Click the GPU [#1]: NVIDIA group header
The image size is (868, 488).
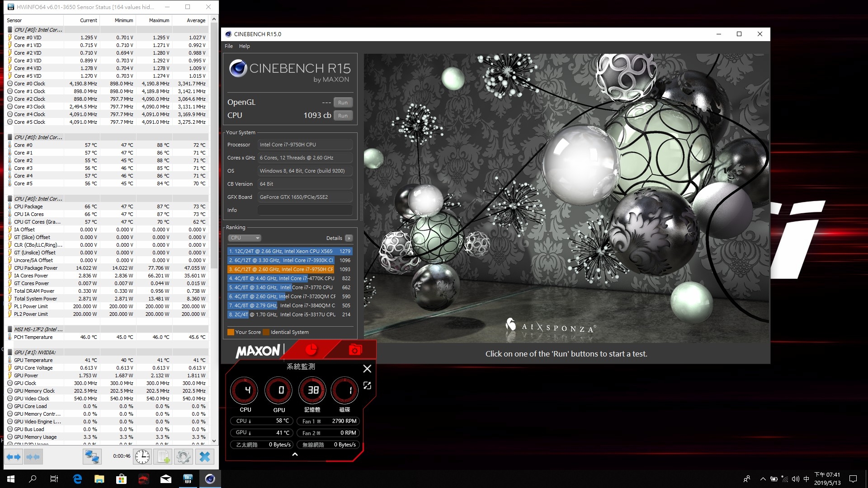point(107,352)
